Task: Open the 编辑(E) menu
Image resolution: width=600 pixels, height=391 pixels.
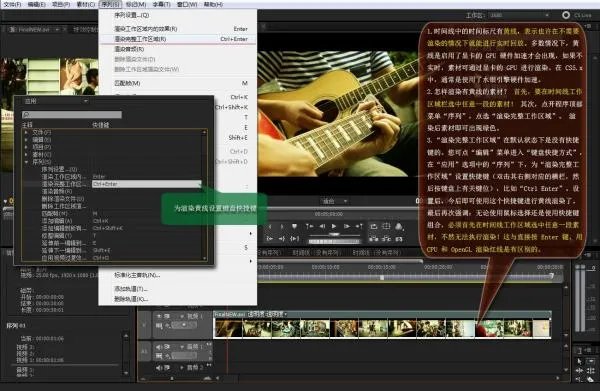Action: pyautogui.click(x=36, y=4)
